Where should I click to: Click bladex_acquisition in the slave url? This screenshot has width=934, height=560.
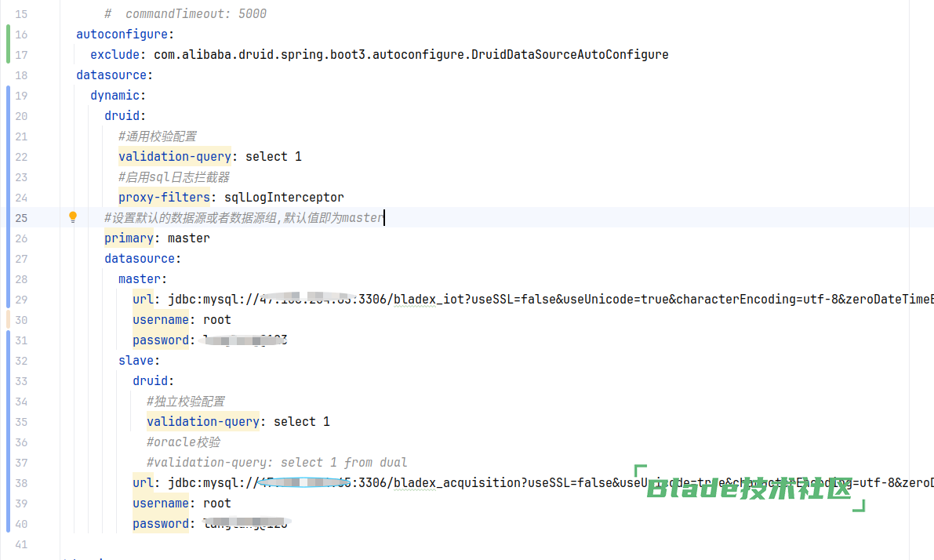457,483
